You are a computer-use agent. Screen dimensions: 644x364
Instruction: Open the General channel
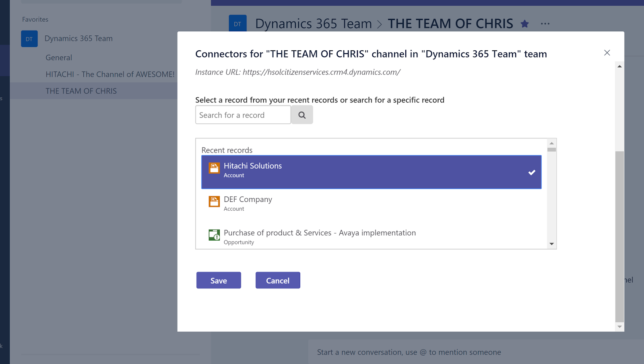[x=59, y=58]
